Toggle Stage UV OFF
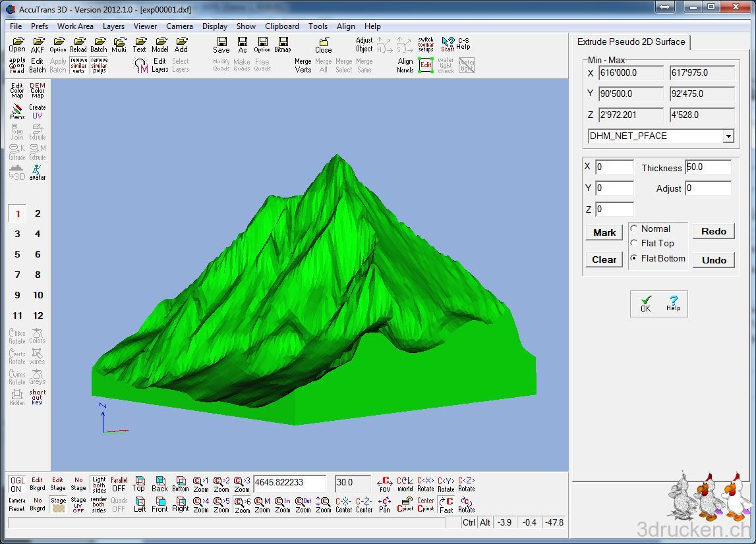The height and width of the screenshot is (544, 756). 78,504
